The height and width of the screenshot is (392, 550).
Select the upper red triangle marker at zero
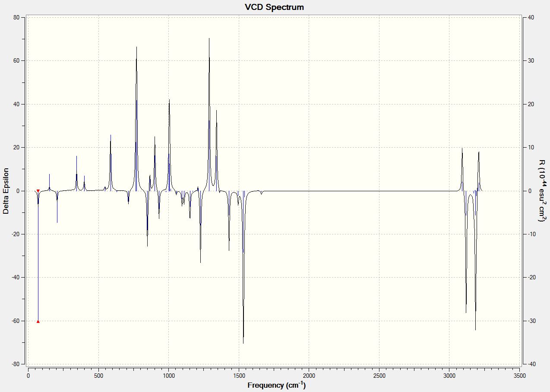click(38, 191)
